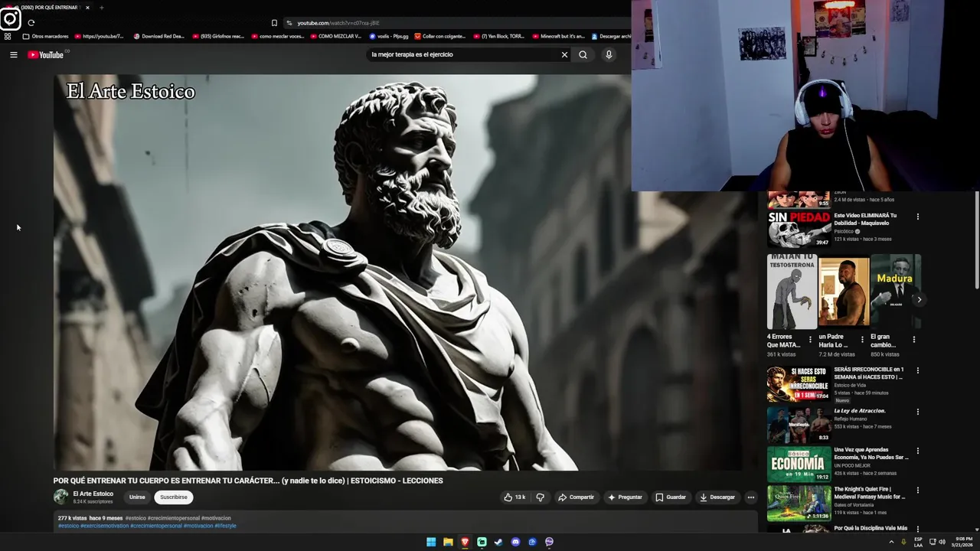Open options for El gran cambio short

pos(913,339)
